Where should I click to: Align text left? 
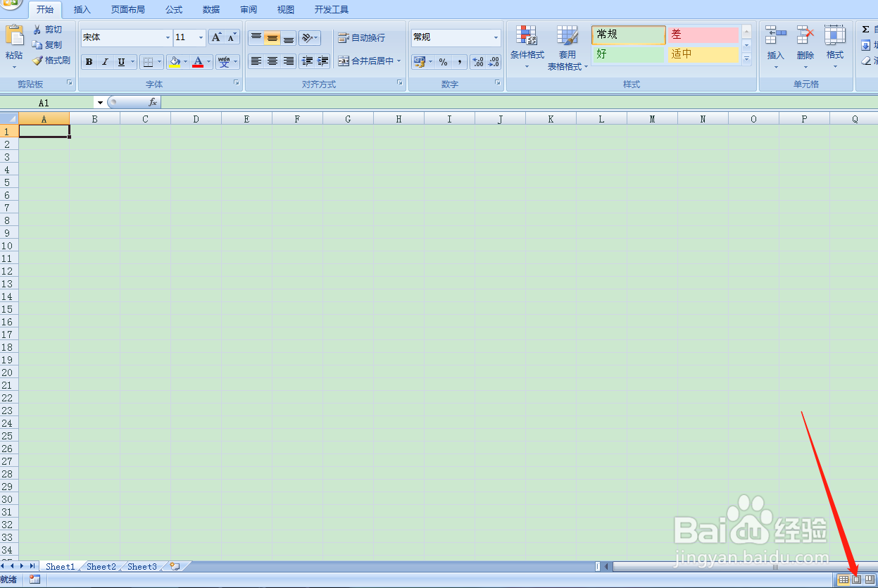coord(256,61)
